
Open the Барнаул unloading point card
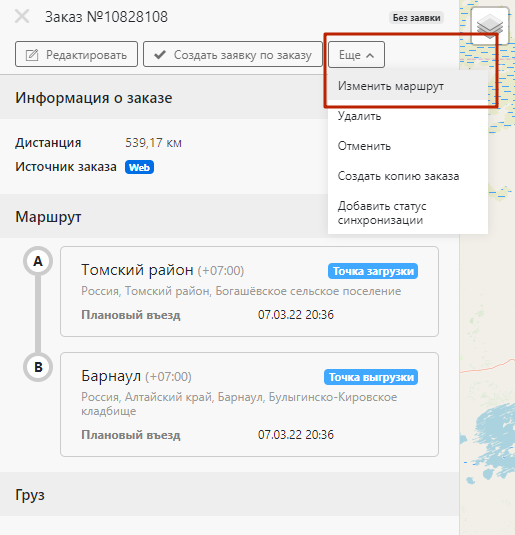(249, 404)
